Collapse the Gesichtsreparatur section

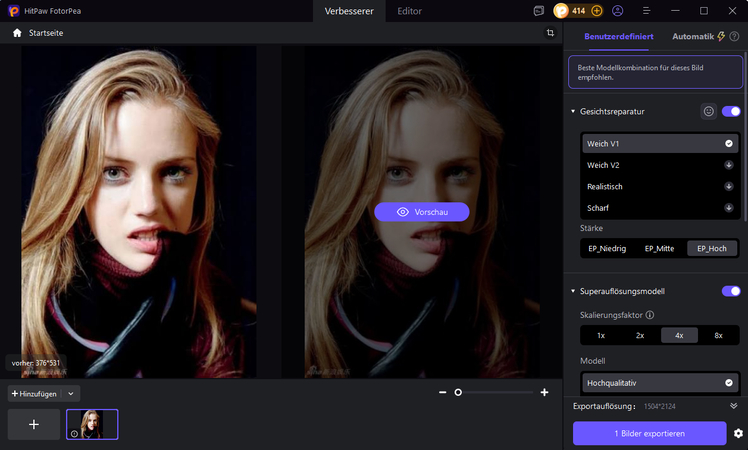(573, 111)
